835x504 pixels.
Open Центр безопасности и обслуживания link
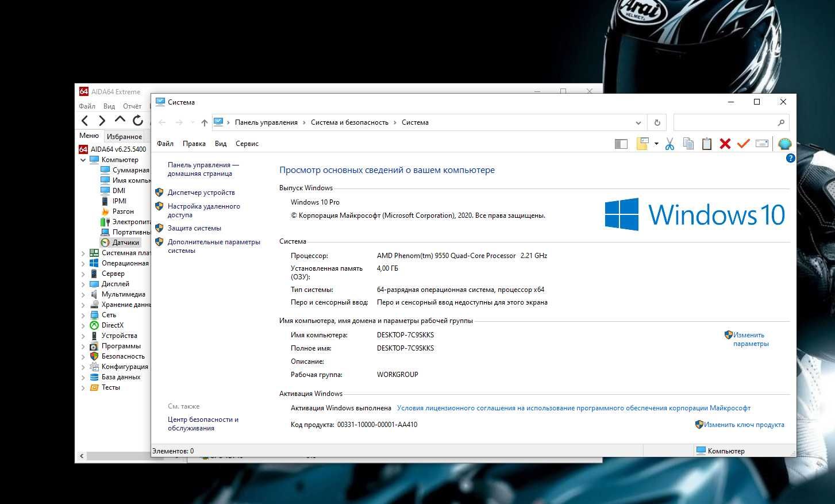pyautogui.click(x=203, y=424)
